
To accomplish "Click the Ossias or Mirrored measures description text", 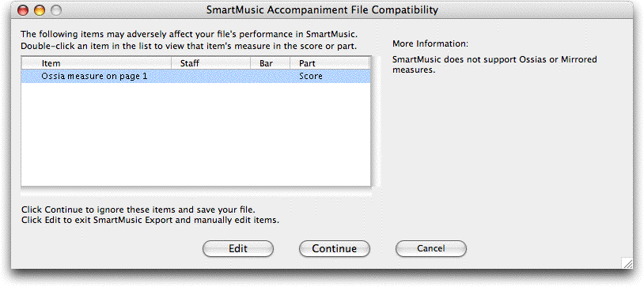I will [494, 65].
